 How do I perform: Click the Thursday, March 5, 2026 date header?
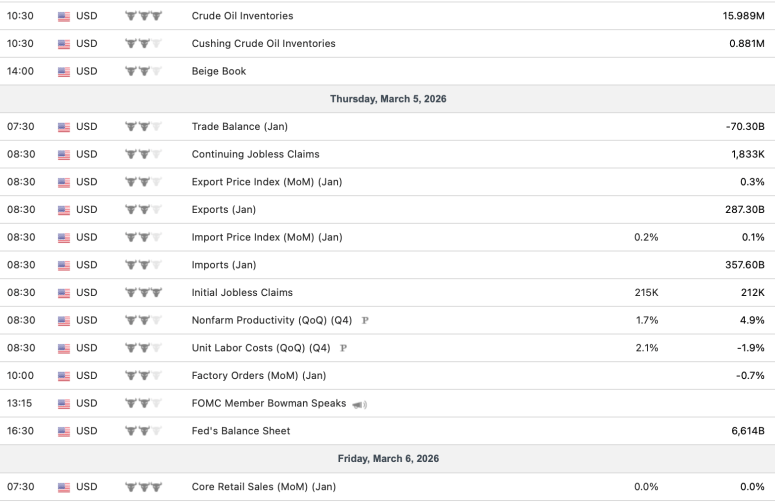[x=387, y=99]
